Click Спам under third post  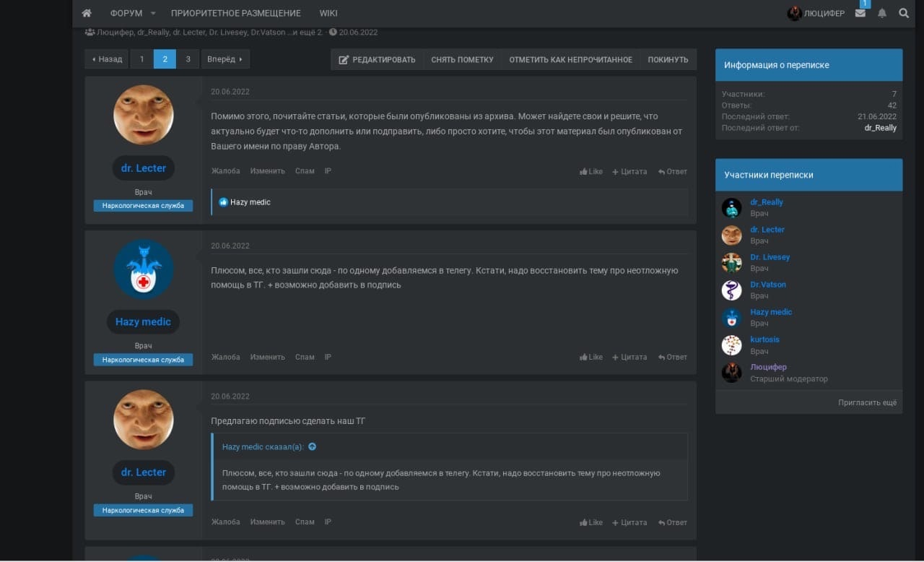click(305, 522)
